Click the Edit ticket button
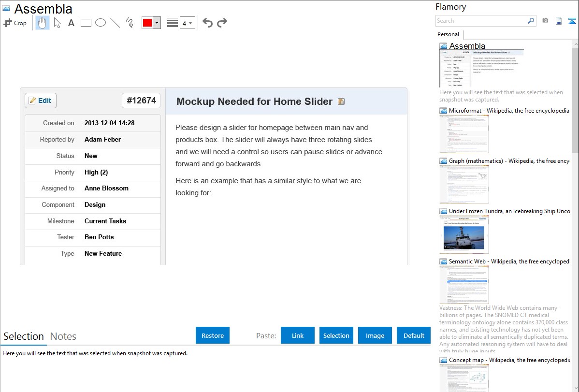 (x=41, y=101)
